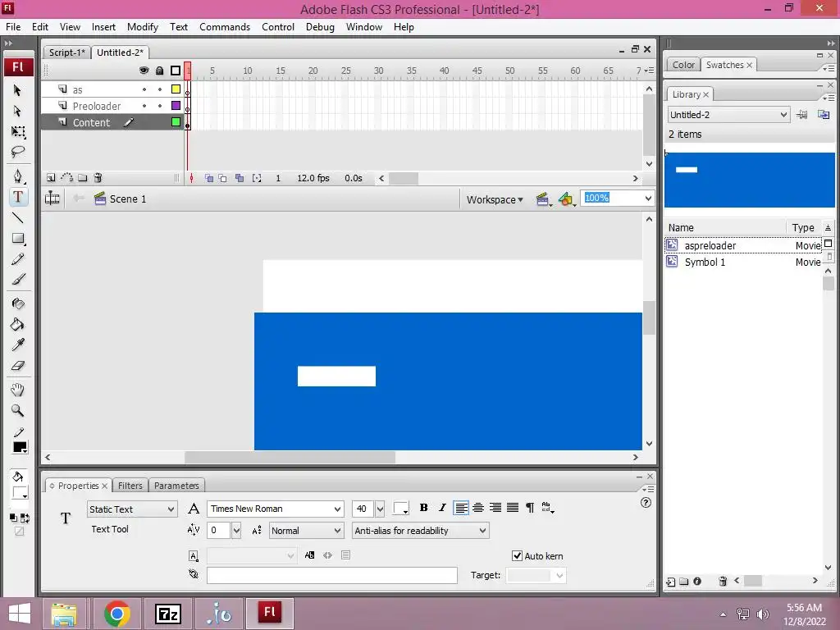Open the Untitled-2 library document dropdown

tap(728, 115)
